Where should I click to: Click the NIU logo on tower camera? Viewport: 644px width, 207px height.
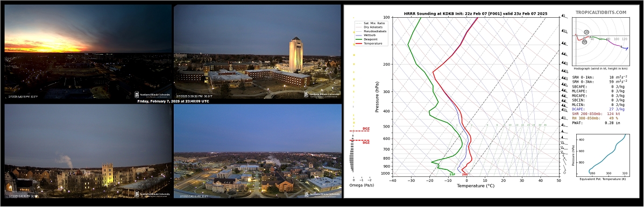[322, 95]
